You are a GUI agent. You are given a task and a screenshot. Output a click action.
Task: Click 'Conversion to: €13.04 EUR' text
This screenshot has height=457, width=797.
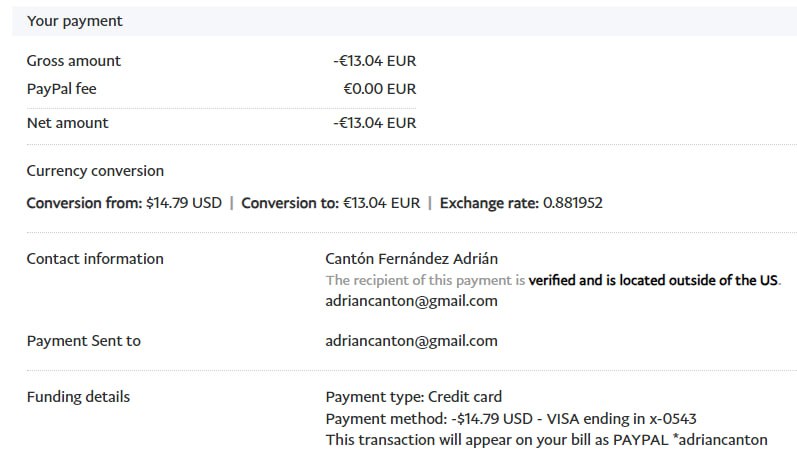tap(331, 202)
